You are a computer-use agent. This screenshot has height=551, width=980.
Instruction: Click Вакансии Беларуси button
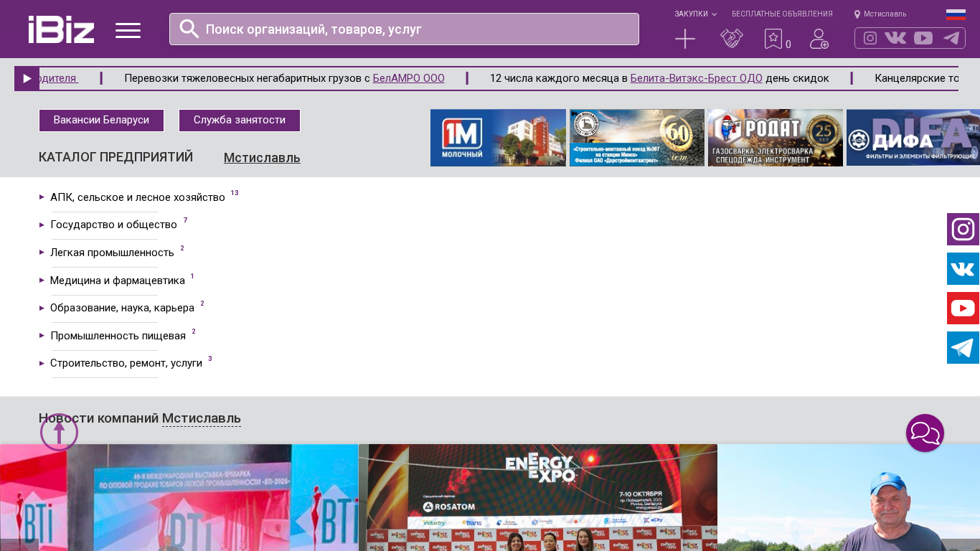(101, 121)
